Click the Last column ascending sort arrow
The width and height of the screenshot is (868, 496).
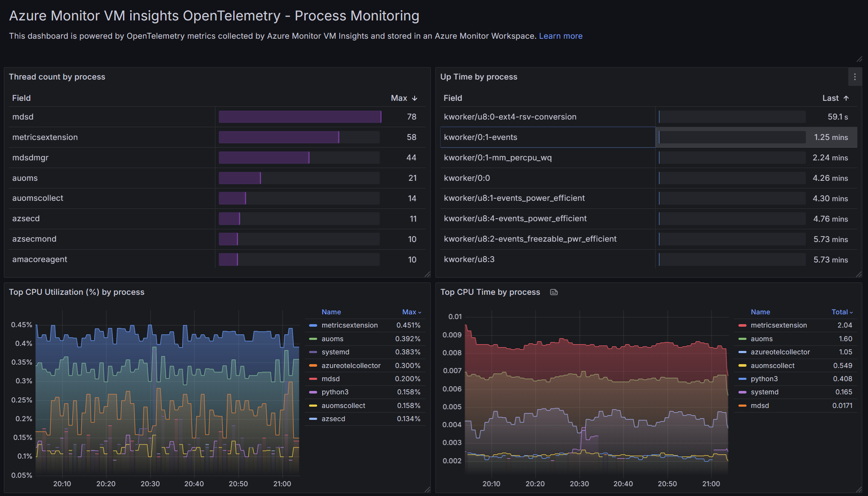[846, 98]
